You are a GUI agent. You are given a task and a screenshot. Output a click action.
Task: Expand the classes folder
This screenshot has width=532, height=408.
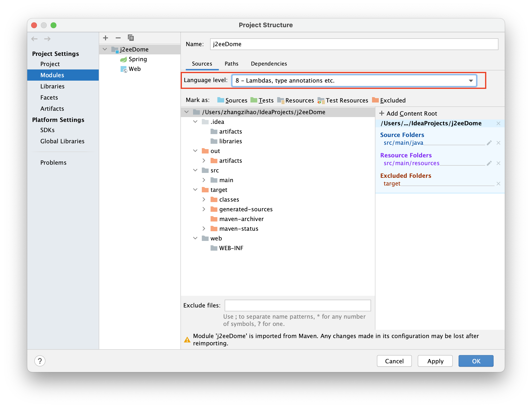pos(204,199)
